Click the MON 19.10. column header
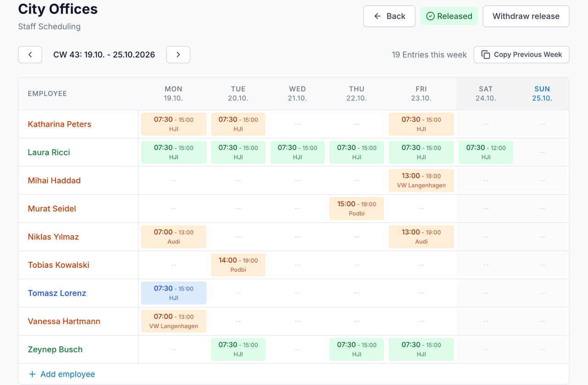 (x=174, y=93)
